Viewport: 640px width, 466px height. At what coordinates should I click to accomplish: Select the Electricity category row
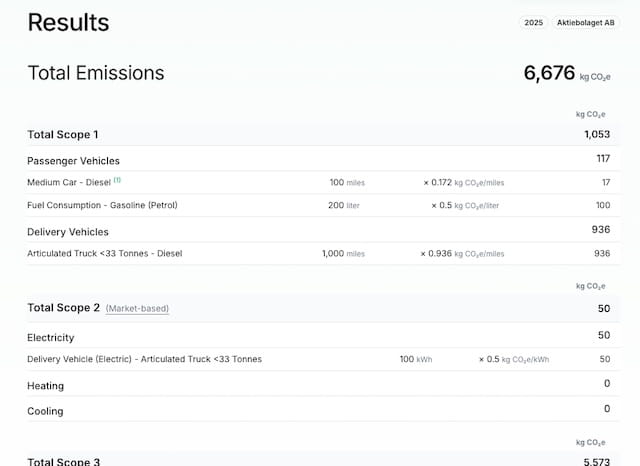click(x=323, y=336)
